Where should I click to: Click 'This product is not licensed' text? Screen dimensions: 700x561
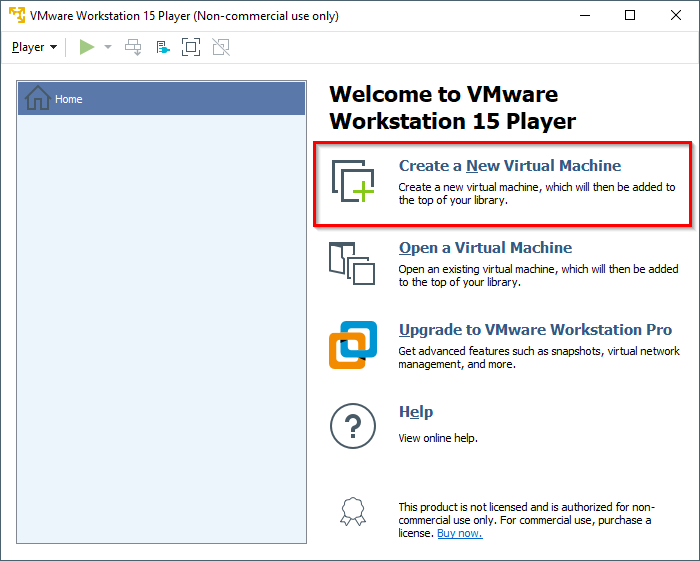462,507
